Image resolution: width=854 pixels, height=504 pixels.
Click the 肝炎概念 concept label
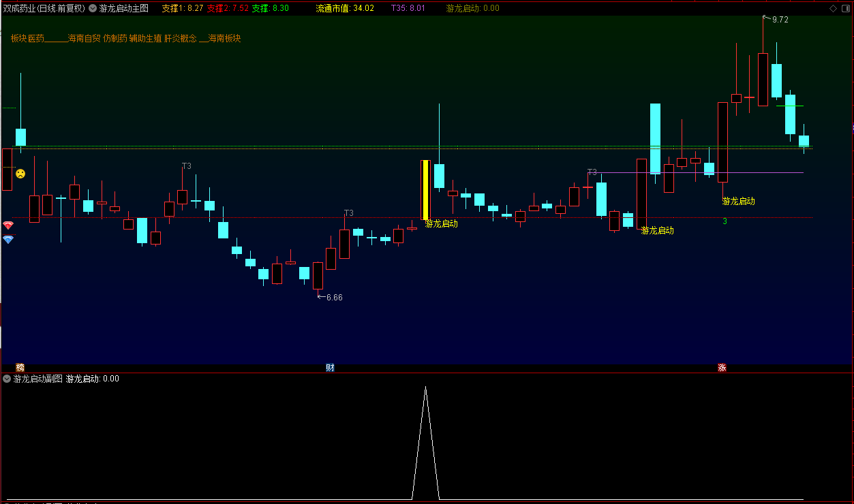pyautogui.click(x=181, y=39)
